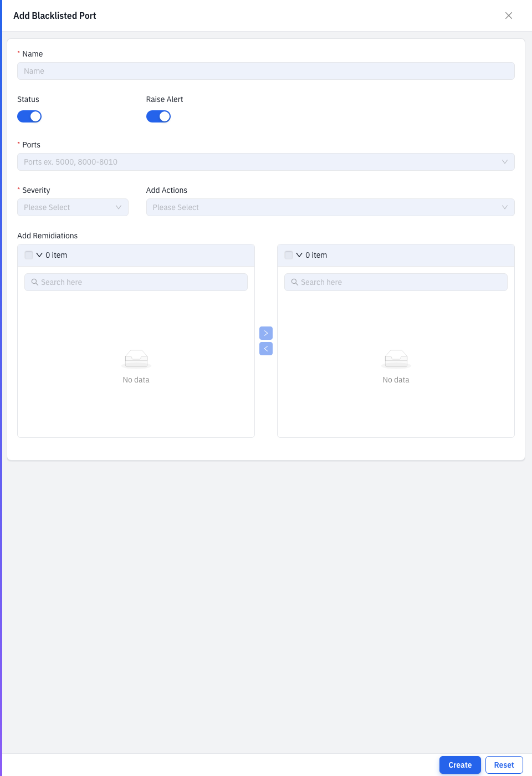Toggle the Status switch off
The height and width of the screenshot is (776, 532).
coord(29,116)
